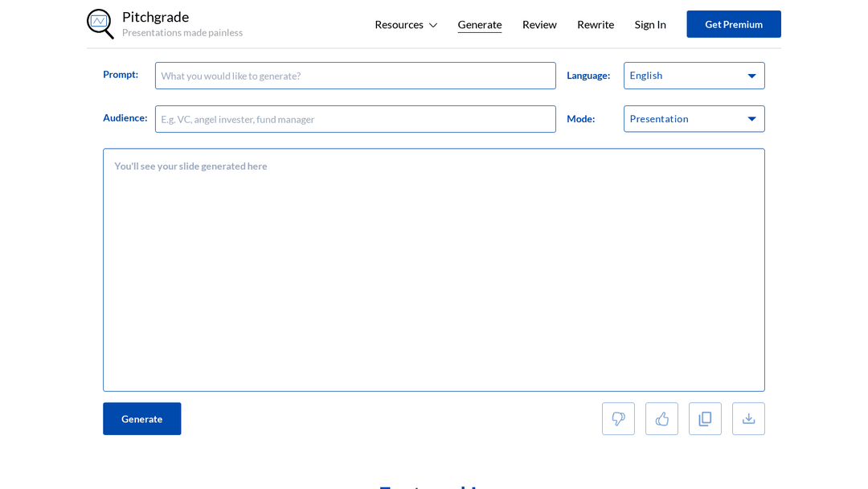Click the "Presentations made painless" tagline
Viewport: 868px width, 489px height.
pos(182,33)
